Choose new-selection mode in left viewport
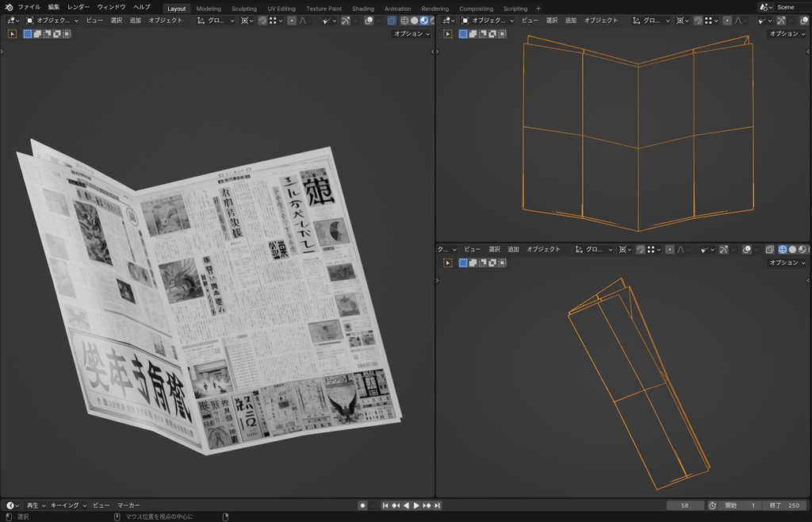Viewport: 812px width, 522px height. [28, 34]
